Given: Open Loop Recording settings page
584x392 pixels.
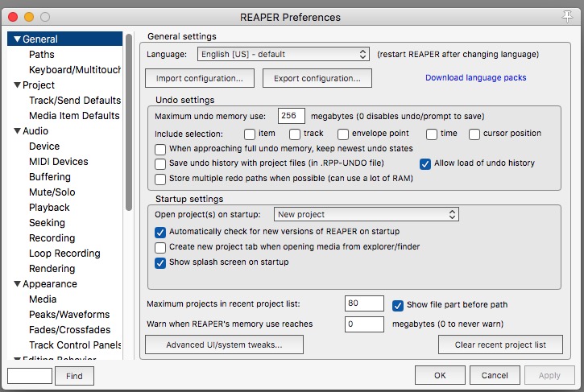Looking at the screenshot, I should click(64, 253).
